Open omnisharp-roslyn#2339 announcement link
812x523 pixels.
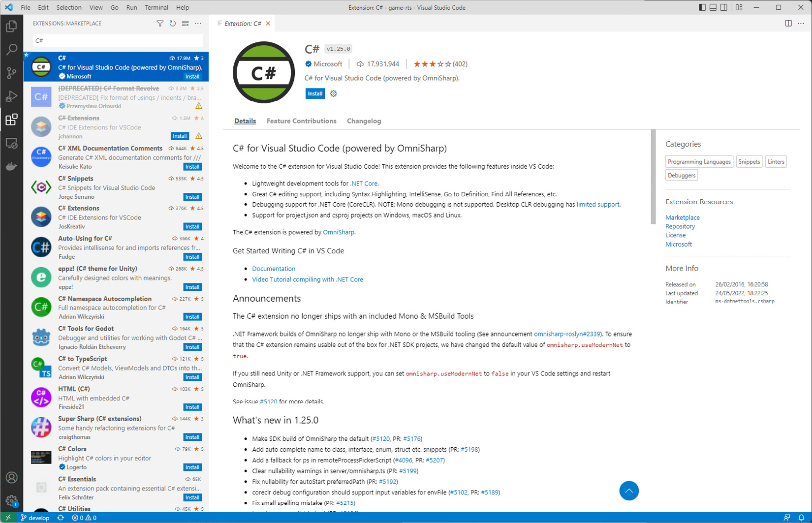pyautogui.click(x=567, y=334)
